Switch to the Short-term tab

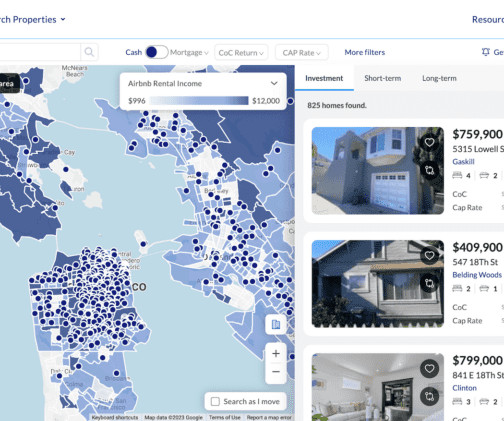[383, 78]
